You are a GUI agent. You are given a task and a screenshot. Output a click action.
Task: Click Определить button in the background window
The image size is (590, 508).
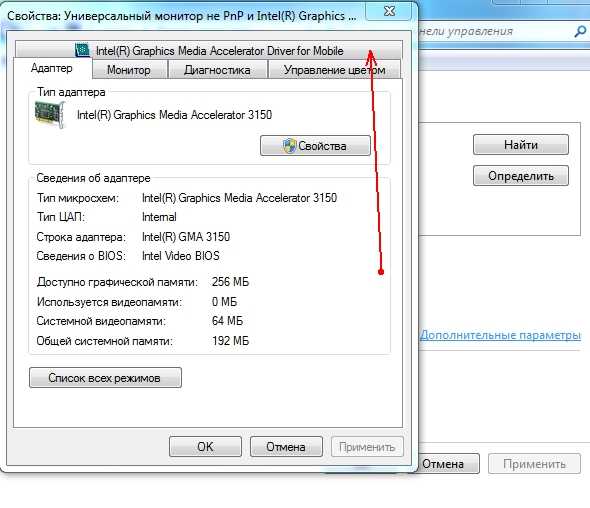pos(521,176)
